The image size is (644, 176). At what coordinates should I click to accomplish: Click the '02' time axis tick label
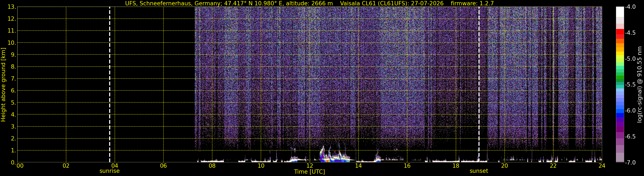[66, 166]
